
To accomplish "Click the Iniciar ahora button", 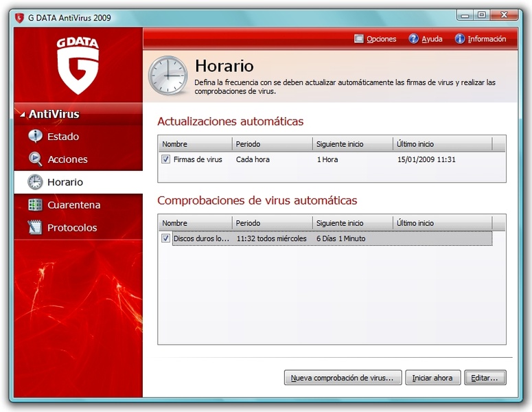I will pyautogui.click(x=433, y=378).
